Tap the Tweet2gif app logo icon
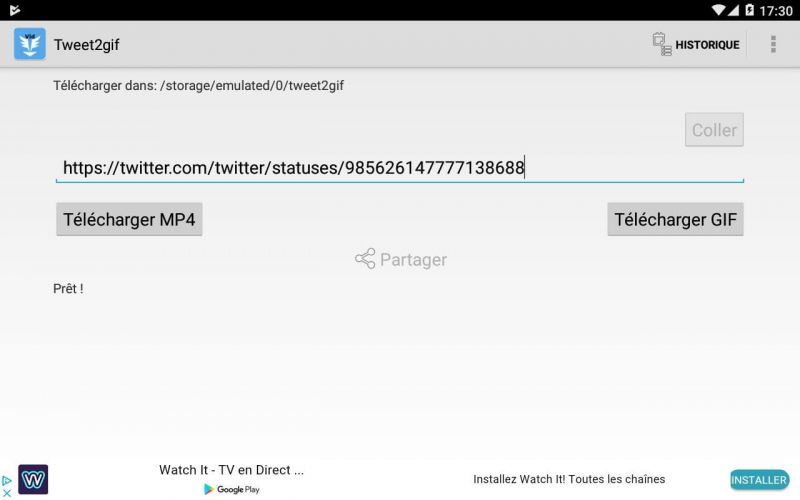Image resolution: width=800 pixels, height=500 pixels. (x=30, y=44)
